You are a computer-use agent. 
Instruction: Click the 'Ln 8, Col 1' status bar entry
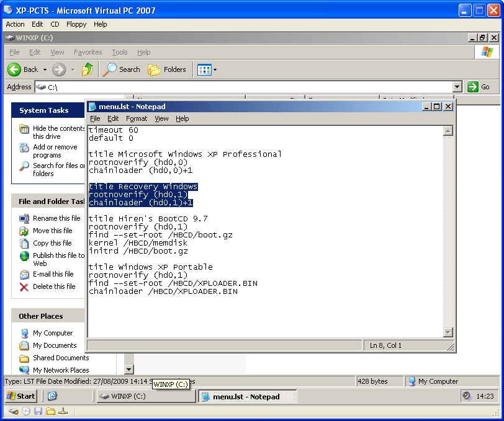[385, 345]
